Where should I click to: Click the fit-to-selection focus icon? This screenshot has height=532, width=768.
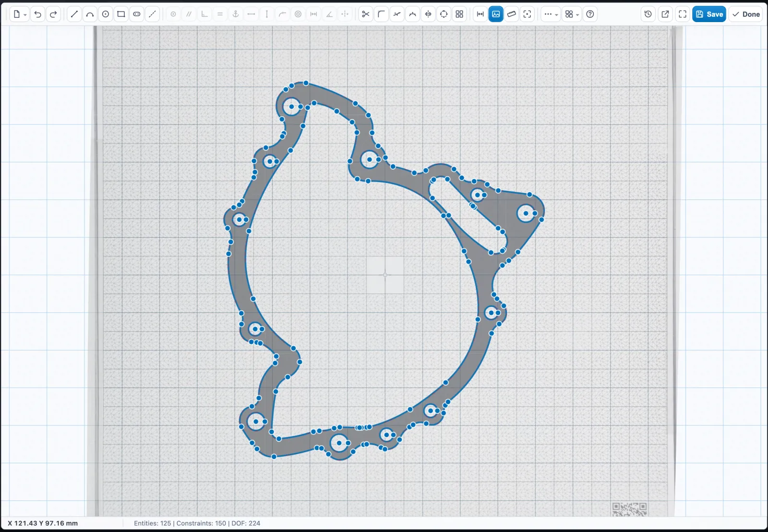(527, 14)
